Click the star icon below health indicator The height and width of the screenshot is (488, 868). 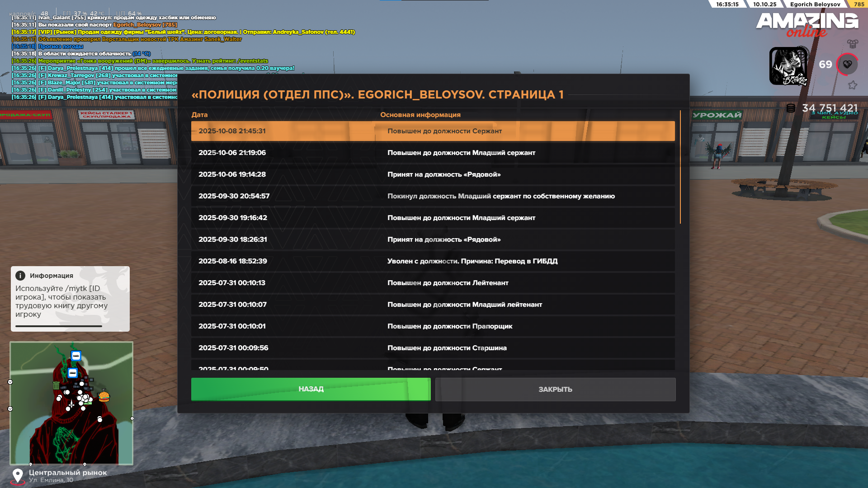click(x=853, y=85)
